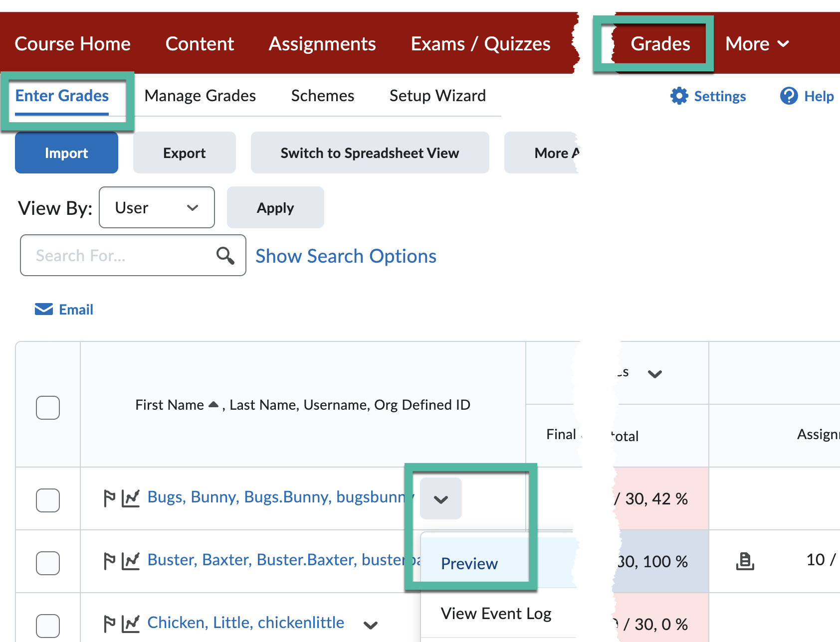Click the Settings link text
840x642 pixels.
click(x=720, y=96)
